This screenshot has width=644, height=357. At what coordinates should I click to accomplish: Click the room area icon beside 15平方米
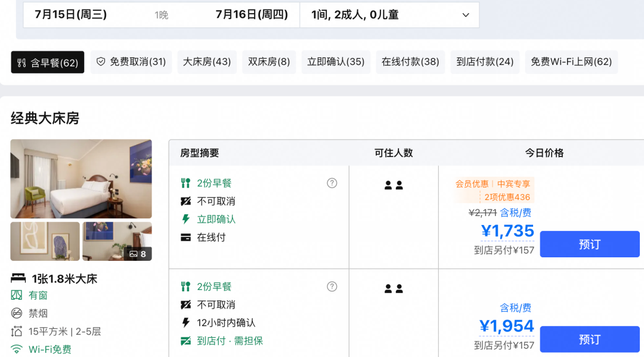[17, 331]
